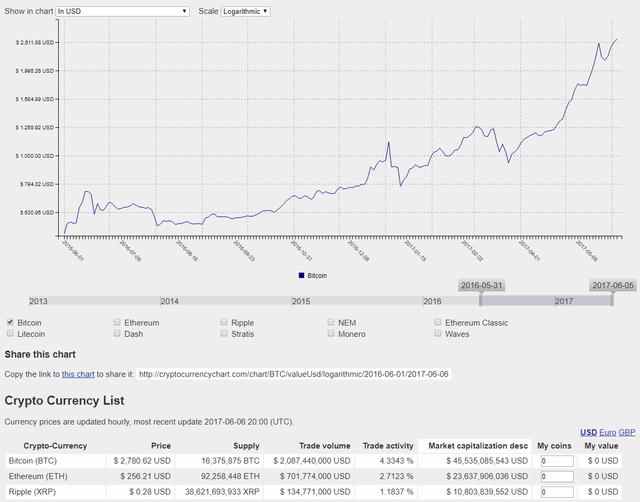Click Market capitalization desc column header
The height and width of the screenshot is (502, 640).
click(x=475, y=446)
